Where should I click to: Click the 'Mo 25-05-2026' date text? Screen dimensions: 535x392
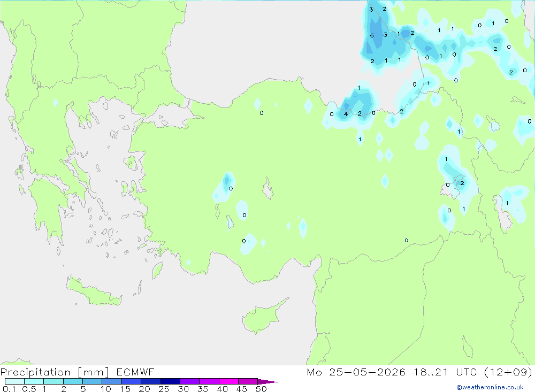coord(356,372)
